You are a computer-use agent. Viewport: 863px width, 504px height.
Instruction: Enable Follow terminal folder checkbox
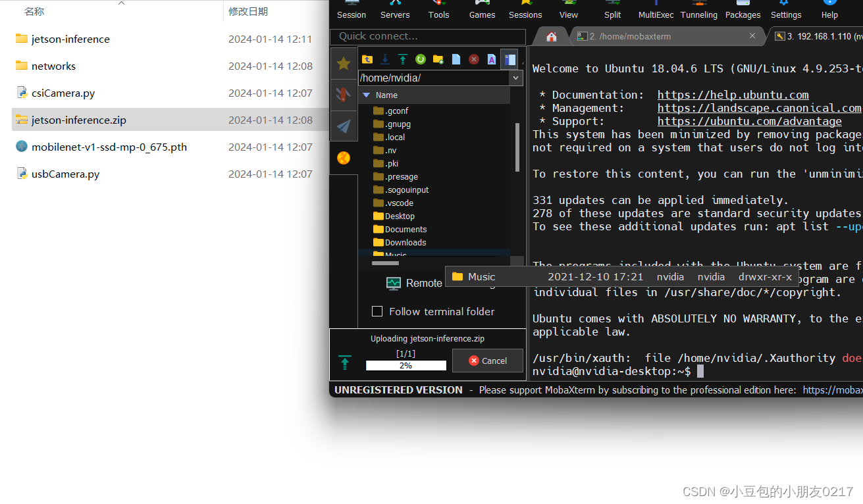click(377, 311)
